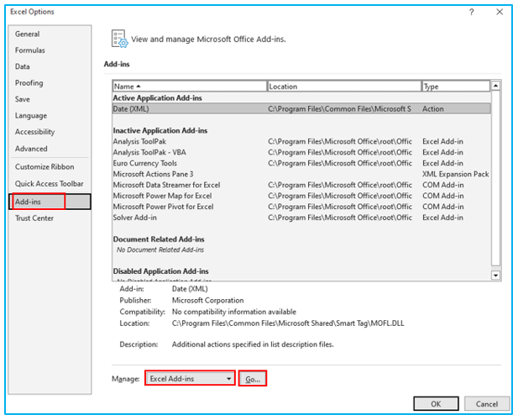Select Microsoft Data Streamer for Excel row
518x420 pixels.
coord(301,185)
